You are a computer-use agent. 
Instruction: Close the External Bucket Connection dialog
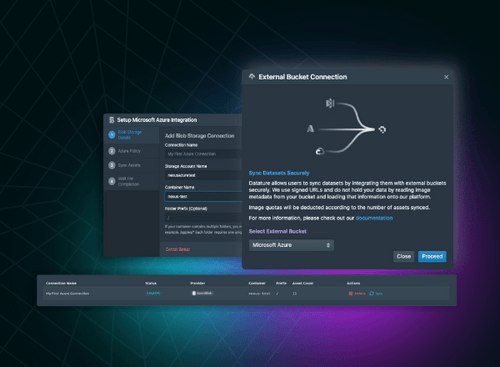click(x=446, y=77)
